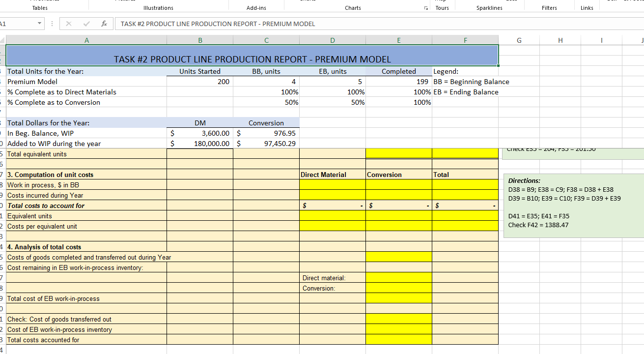The width and height of the screenshot is (644, 354).
Task: Click the Tables ribbon group
Action: pyautogui.click(x=39, y=7)
